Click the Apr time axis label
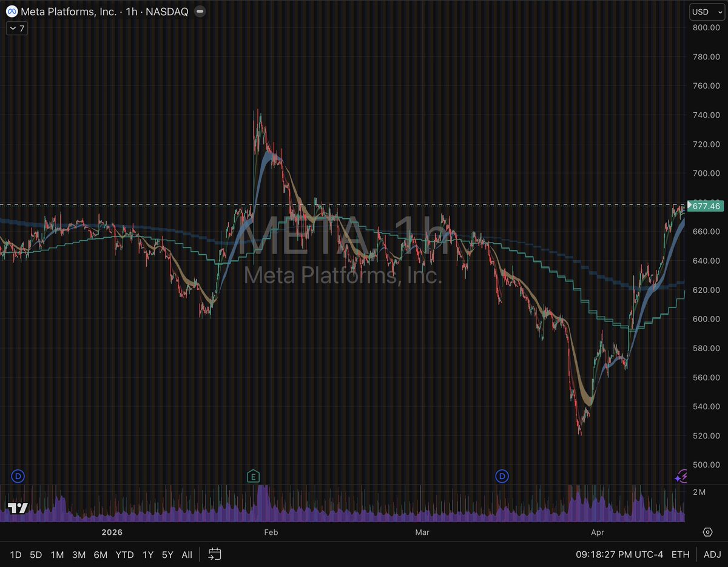Image resolution: width=728 pixels, height=567 pixels. tap(597, 532)
